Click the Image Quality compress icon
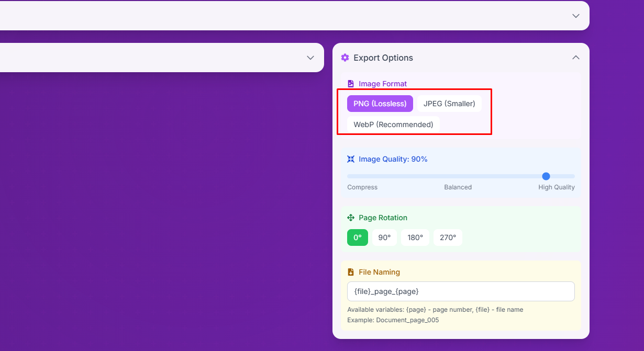 [351, 159]
